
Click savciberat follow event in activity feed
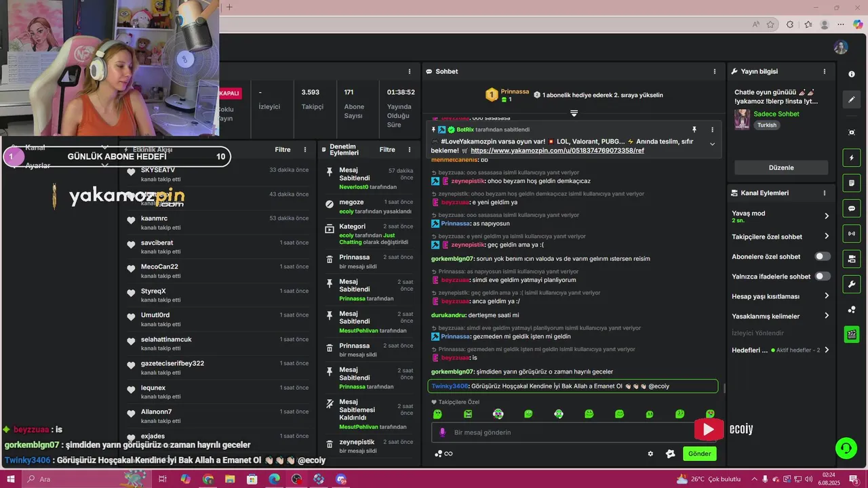point(218,247)
